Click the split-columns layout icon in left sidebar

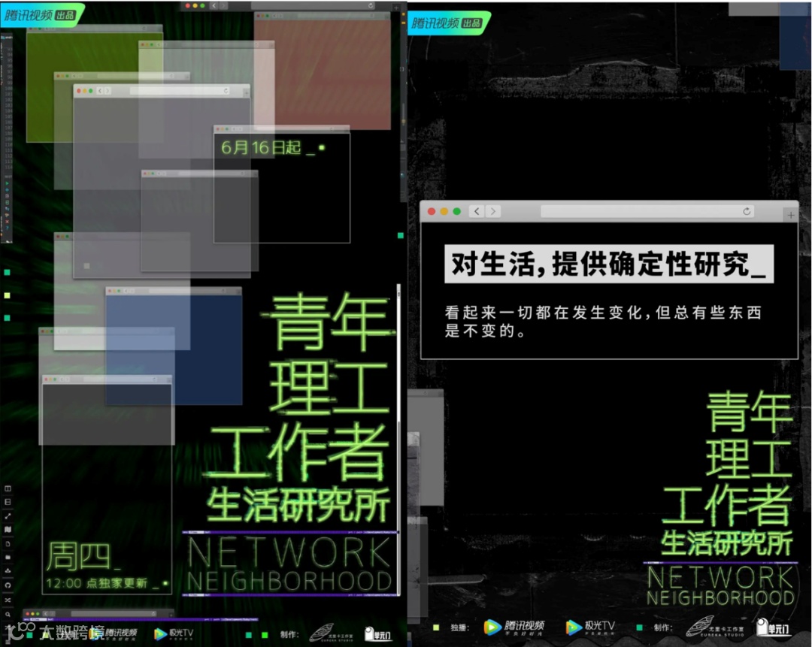pos(8,488)
